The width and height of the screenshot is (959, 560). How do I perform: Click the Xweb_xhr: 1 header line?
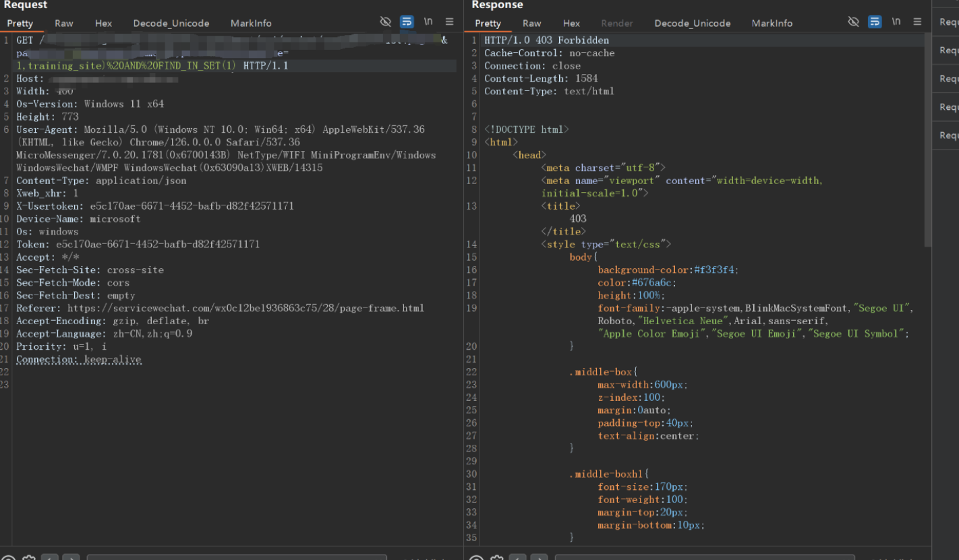click(47, 193)
